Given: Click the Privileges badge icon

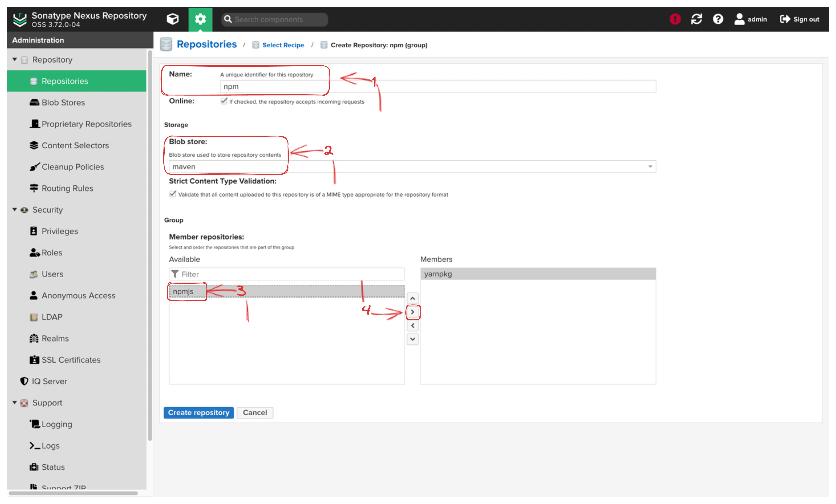Looking at the screenshot, I should (34, 231).
